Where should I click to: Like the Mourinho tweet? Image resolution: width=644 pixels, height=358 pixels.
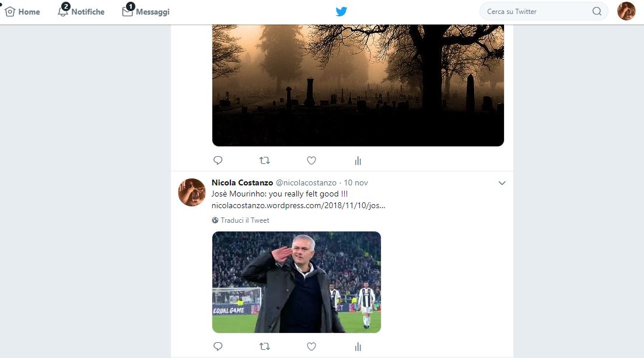[x=311, y=346]
